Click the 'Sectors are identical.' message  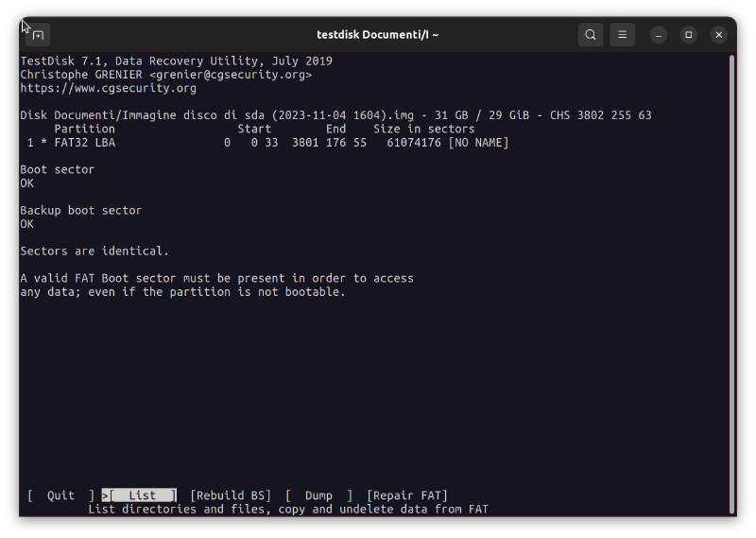click(94, 252)
